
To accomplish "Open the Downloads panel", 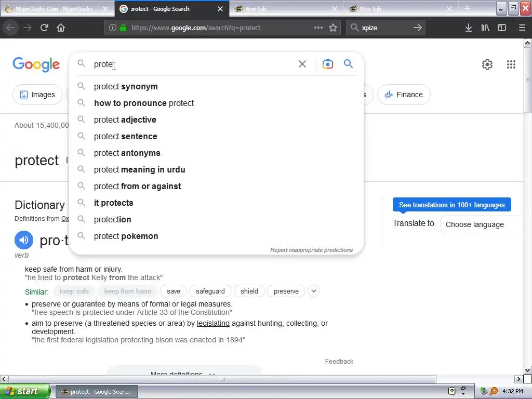I will (x=469, y=28).
